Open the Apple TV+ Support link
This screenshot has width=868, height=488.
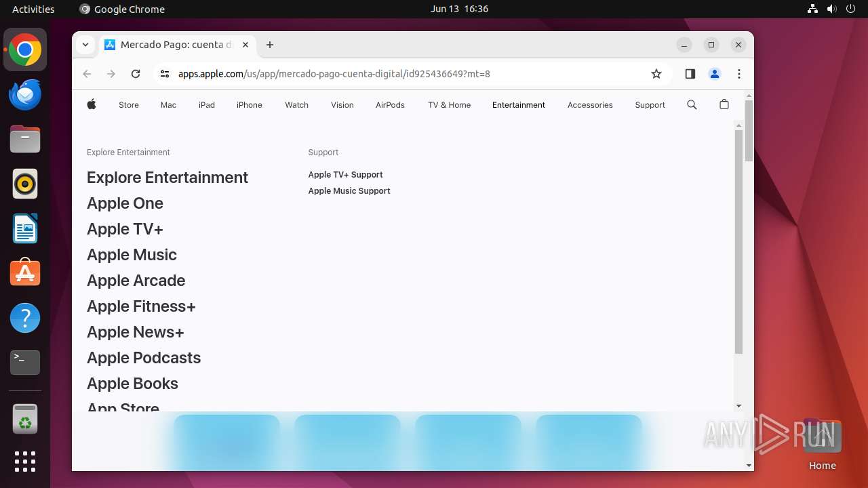[345, 175]
